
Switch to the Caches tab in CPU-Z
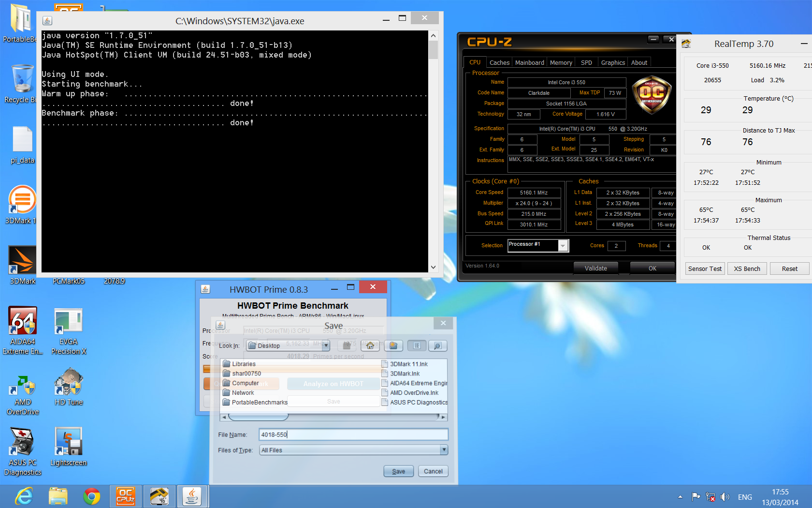coord(499,62)
